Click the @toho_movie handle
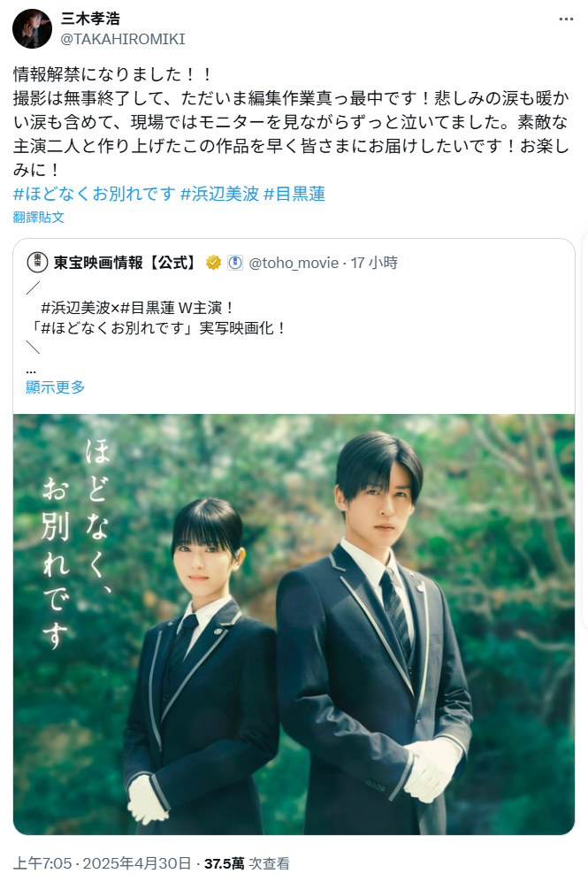Viewport: 588px width, 881px height. [294, 263]
